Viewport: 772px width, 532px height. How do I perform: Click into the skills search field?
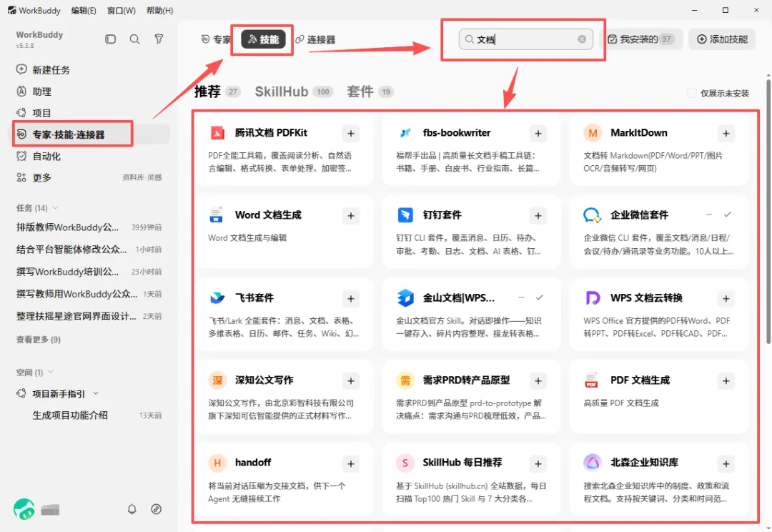[x=526, y=39]
